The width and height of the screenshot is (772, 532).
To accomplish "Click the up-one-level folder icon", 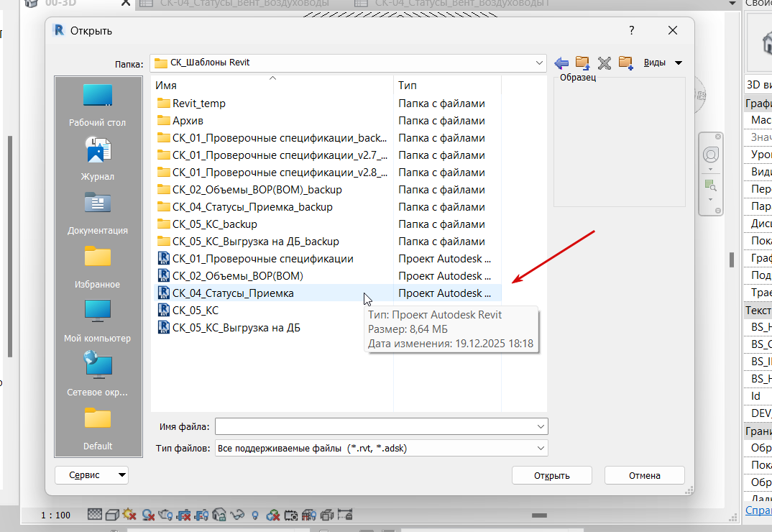I will pos(583,63).
